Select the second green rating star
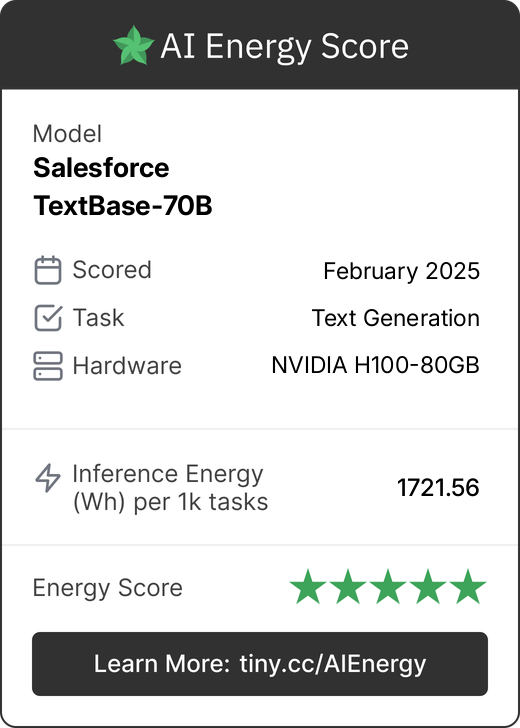This screenshot has height=728, width=520. [348, 587]
